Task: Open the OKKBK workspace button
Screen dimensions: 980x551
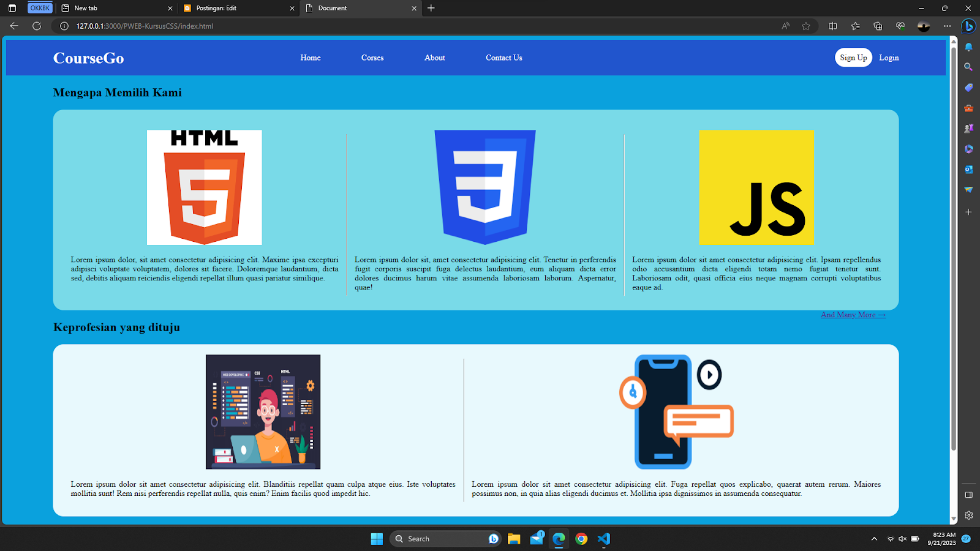Action: pos(40,8)
